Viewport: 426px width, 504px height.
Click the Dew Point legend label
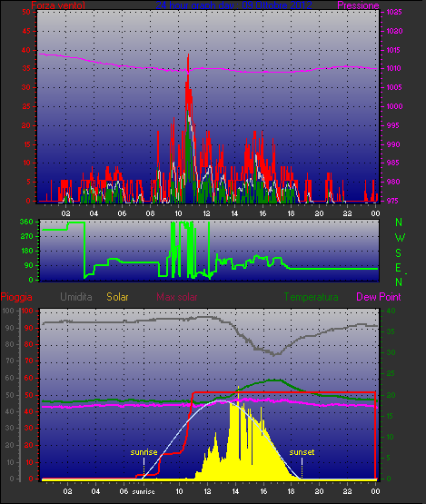[x=379, y=297]
